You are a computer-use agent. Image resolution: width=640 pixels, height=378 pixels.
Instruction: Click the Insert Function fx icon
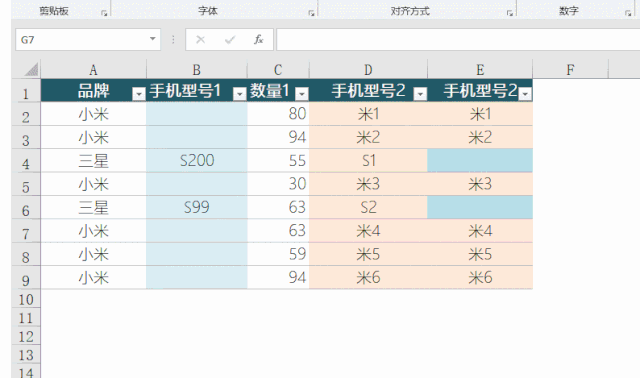click(258, 40)
